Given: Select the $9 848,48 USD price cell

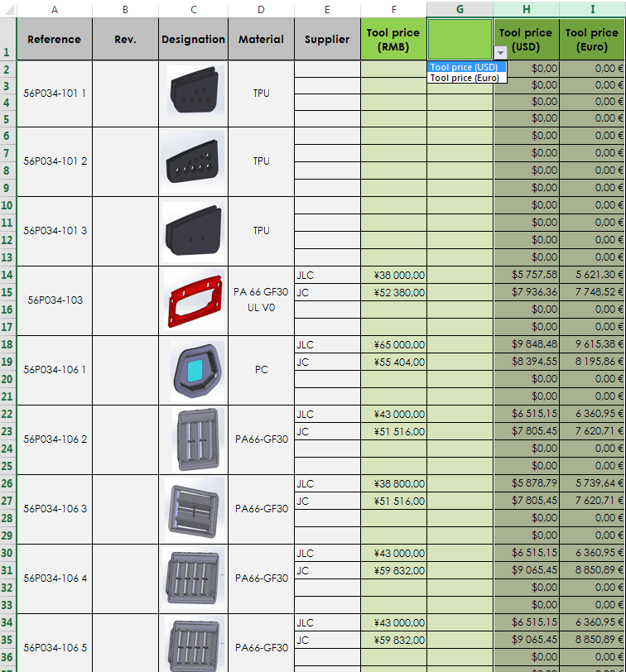Looking at the screenshot, I should point(526,344).
